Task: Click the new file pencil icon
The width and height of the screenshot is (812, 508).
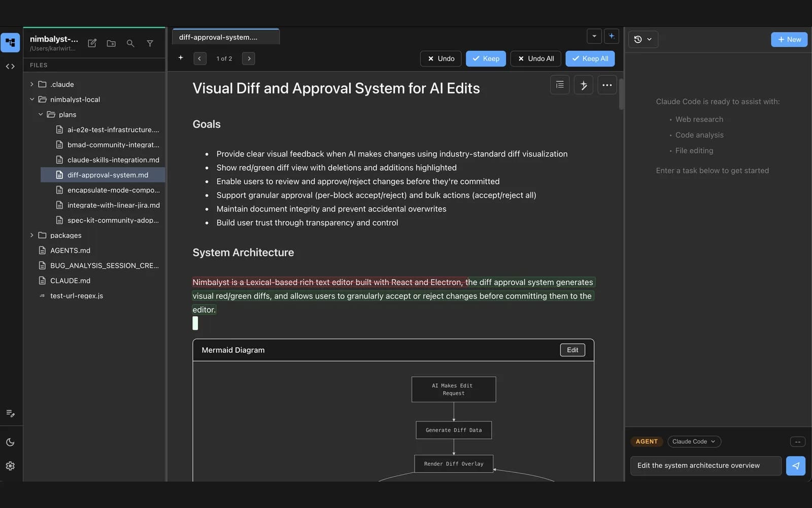Action: (x=92, y=43)
